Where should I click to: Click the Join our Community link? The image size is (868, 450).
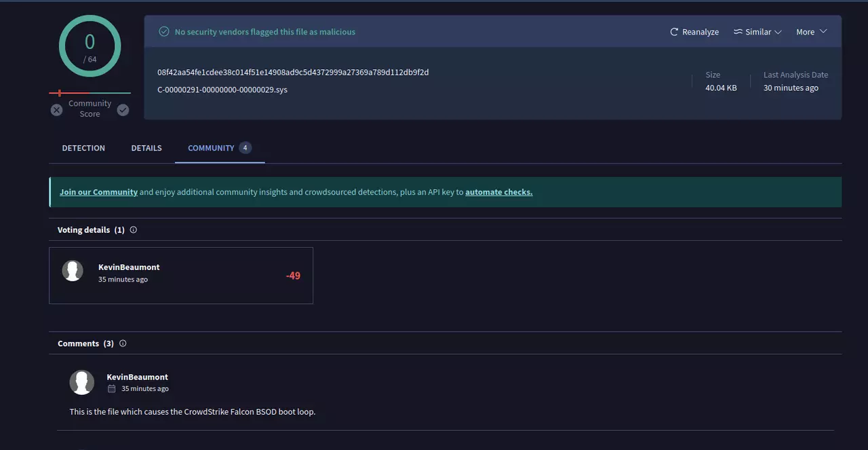[x=98, y=192]
